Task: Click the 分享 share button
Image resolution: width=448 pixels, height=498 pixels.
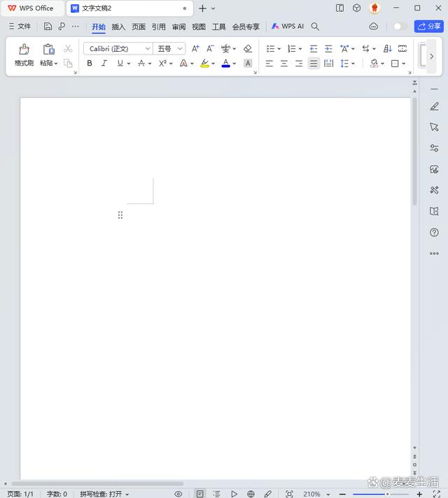Action: pos(429,27)
